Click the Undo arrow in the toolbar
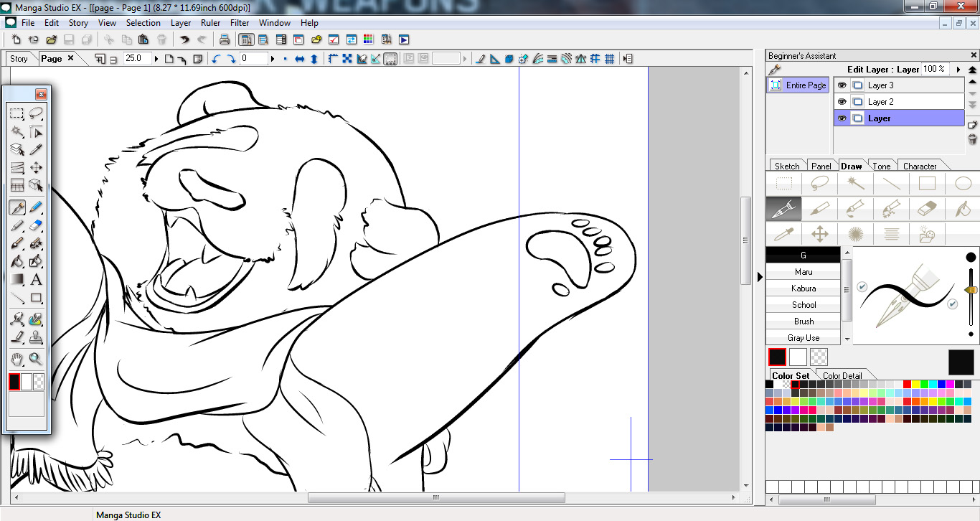The height and width of the screenshot is (521, 980). (184, 40)
